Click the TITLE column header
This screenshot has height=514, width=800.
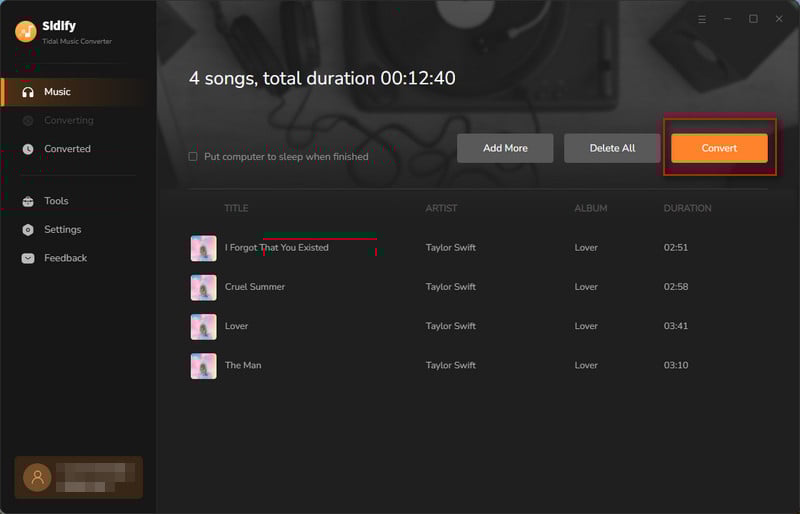coord(236,208)
